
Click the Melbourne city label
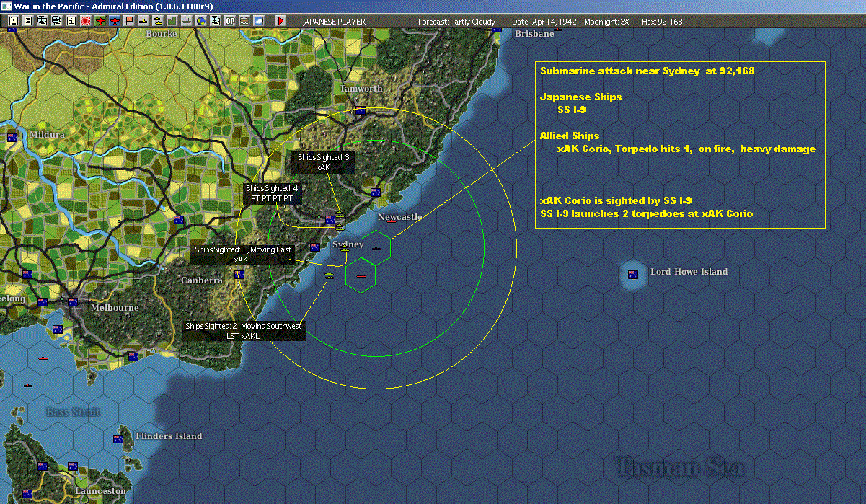[x=115, y=308]
